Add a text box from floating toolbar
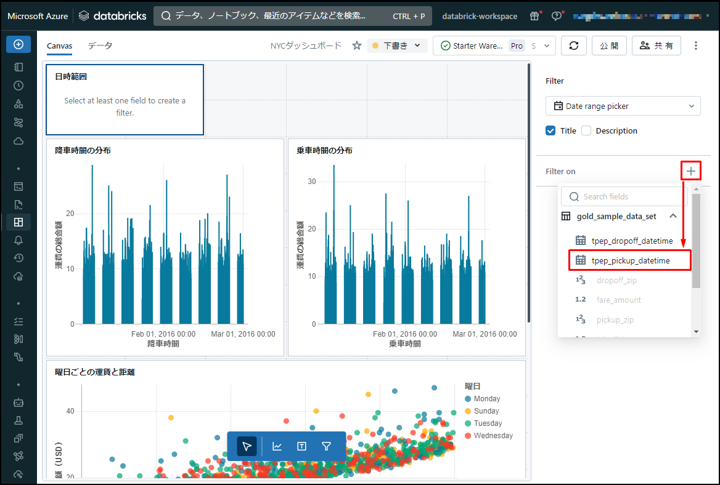Screen dimensions: 720x485 tap(301, 446)
